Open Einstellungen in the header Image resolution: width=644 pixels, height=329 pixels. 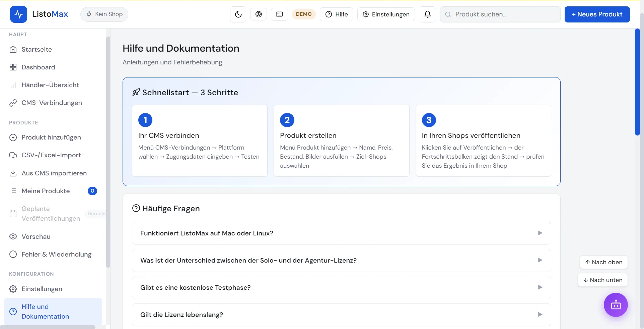(x=386, y=14)
